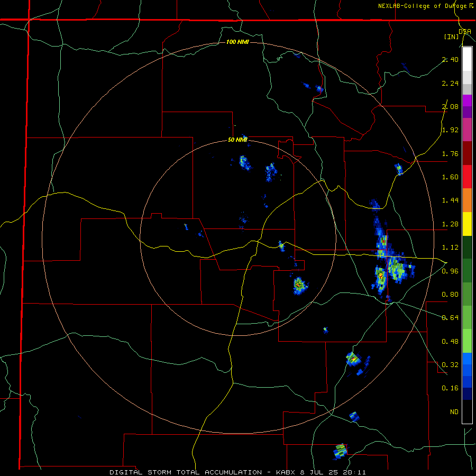Click the 1.44 legend value

[x=450, y=200]
